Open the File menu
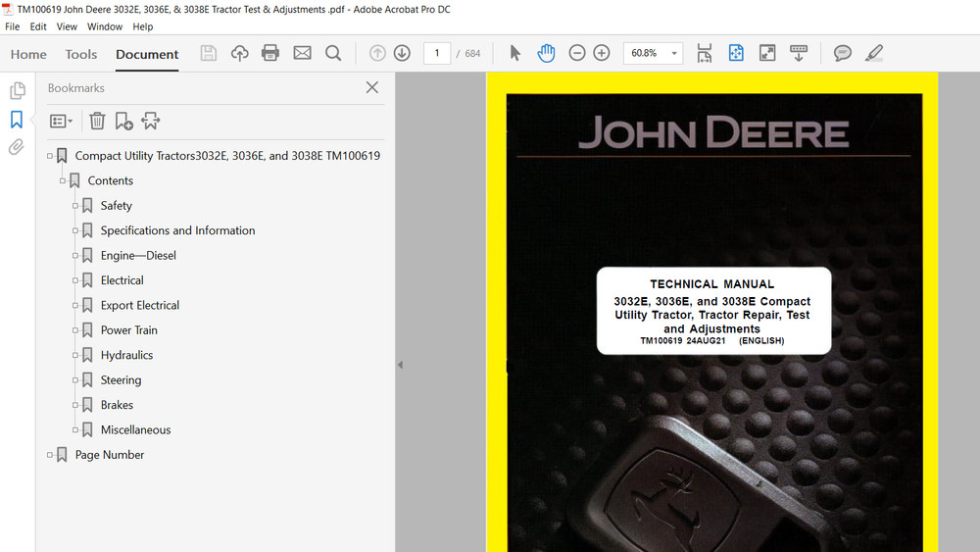This screenshot has height=552, width=980. pyautogui.click(x=12, y=26)
